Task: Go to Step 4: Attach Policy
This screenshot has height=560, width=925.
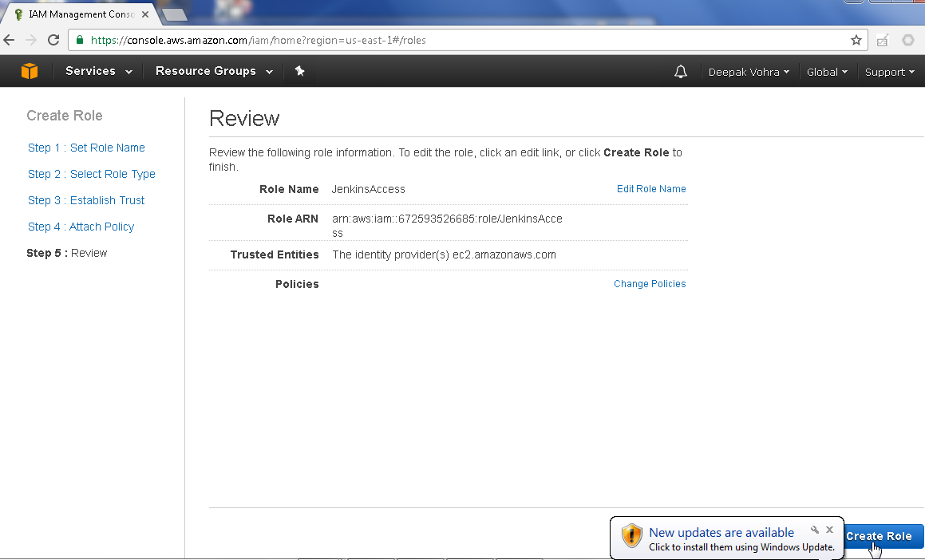Action: (x=81, y=227)
